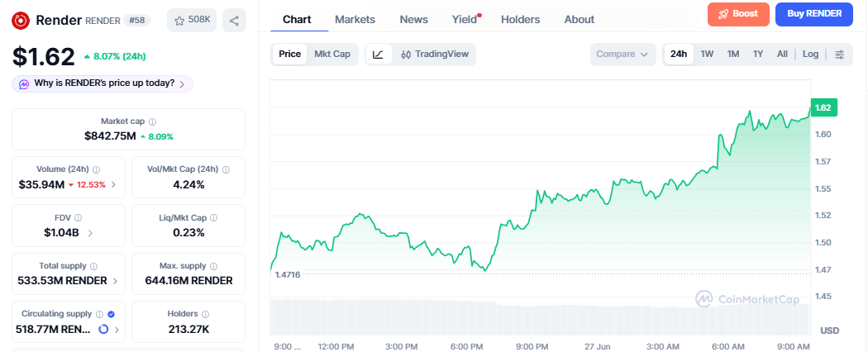Screen dimensions: 868x352
Task: Select All time range
Action: [x=782, y=55]
